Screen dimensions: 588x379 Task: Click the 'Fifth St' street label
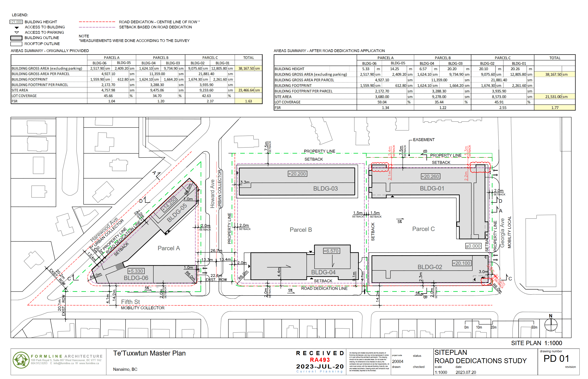click(130, 302)
